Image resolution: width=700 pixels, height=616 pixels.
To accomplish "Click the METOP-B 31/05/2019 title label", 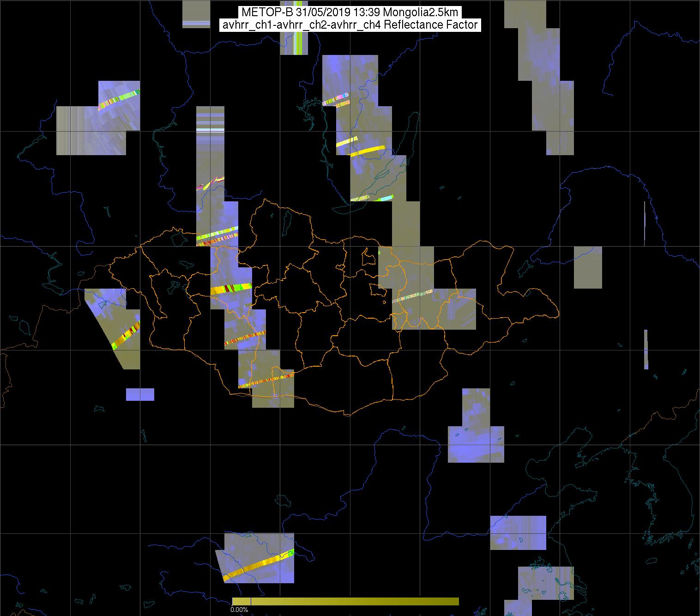I will [x=350, y=12].
